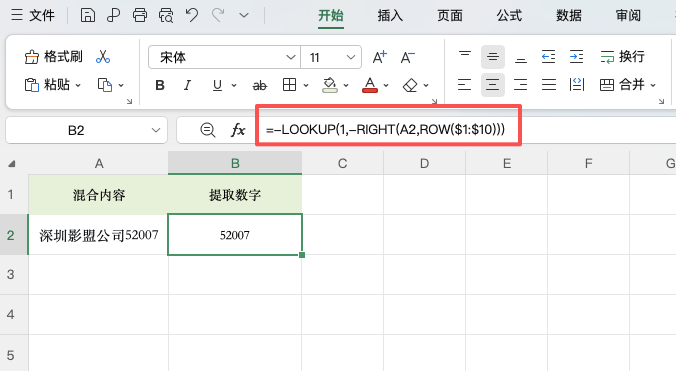Expand the Copy dropdown arrow
676x371 pixels.
click(x=121, y=85)
